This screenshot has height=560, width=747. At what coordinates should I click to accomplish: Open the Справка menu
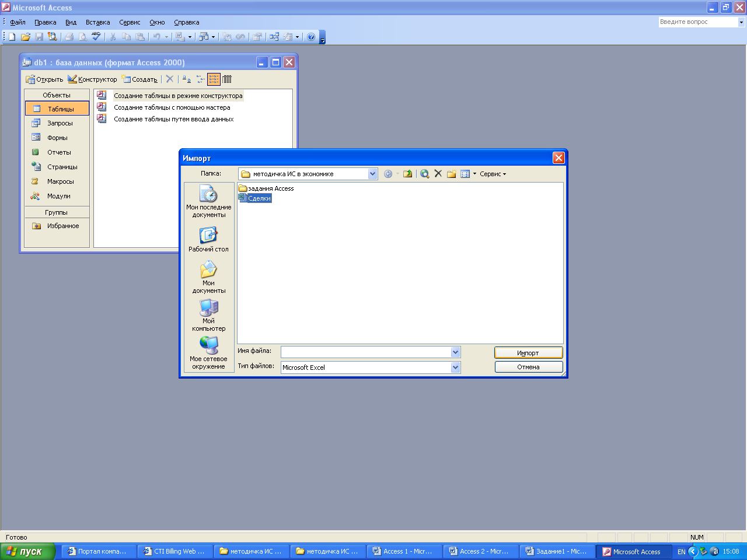187,22
